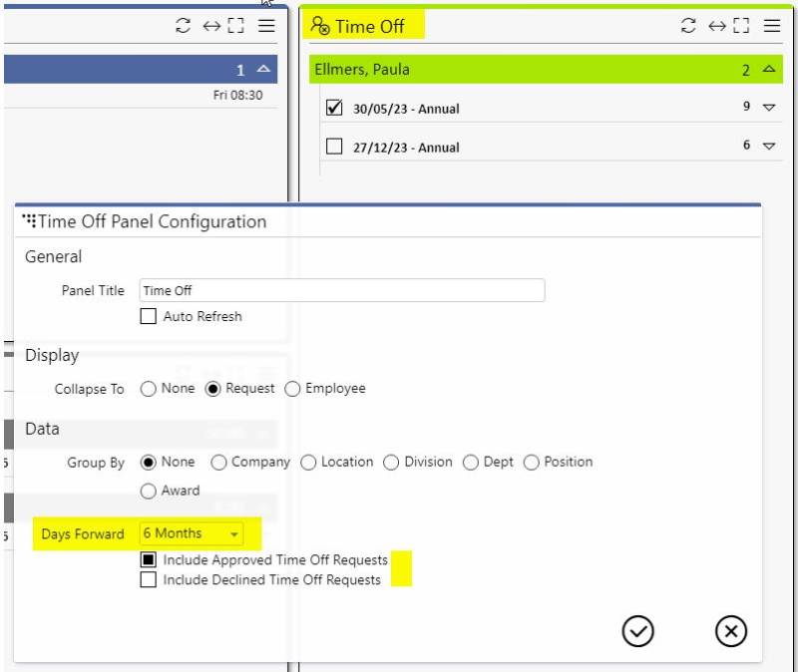Click the left panel fullscreen icon
798x672 pixels.
click(235, 26)
